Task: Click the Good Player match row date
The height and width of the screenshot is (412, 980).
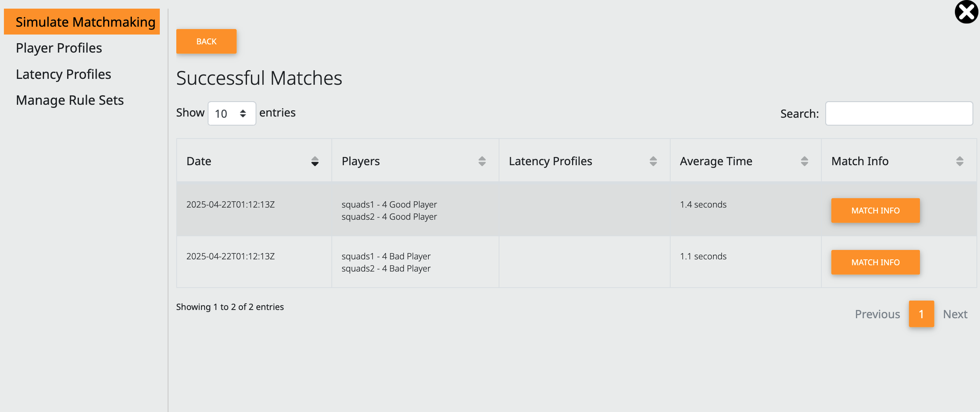Action: tap(230, 204)
